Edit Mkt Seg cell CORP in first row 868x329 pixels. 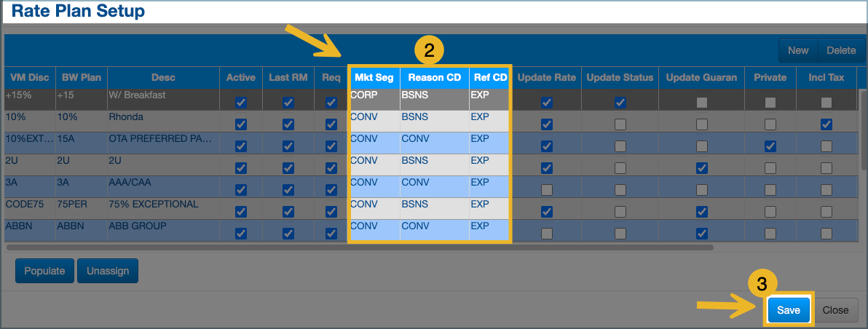tap(374, 95)
